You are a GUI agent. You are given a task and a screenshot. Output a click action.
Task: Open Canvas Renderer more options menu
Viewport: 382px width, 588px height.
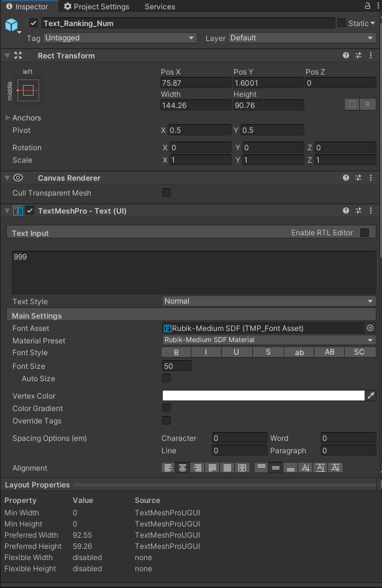(371, 178)
